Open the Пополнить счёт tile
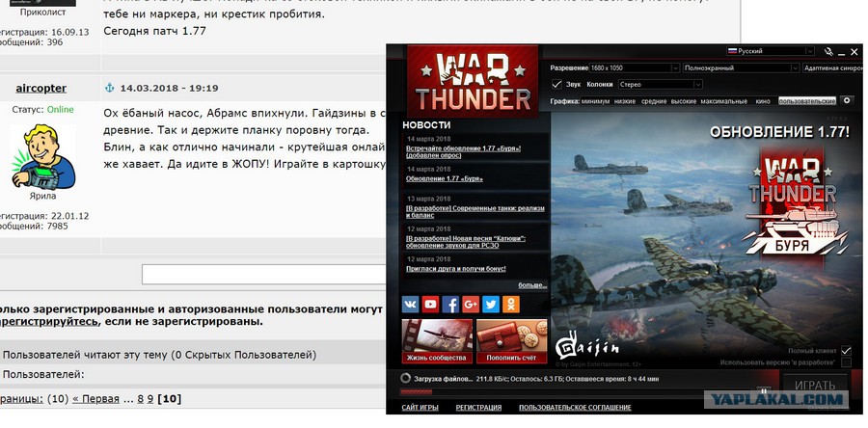Image resolution: width=868 pixels, height=428 pixels. [511, 340]
